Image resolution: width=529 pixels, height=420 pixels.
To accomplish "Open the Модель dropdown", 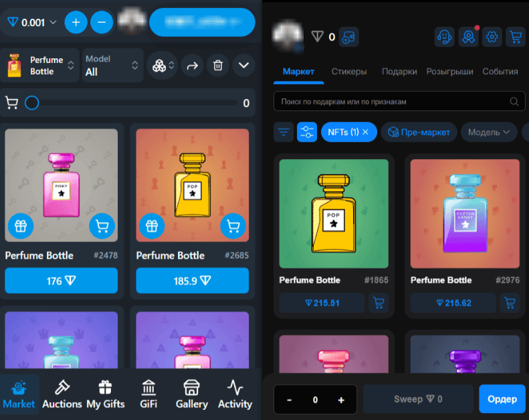I will click(x=489, y=132).
